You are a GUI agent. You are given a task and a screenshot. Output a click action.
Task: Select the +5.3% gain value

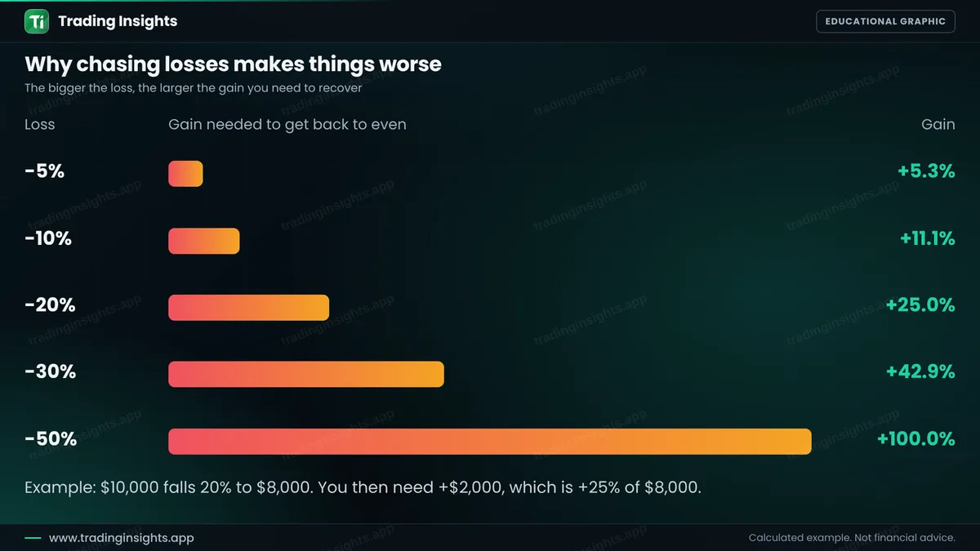click(926, 171)
